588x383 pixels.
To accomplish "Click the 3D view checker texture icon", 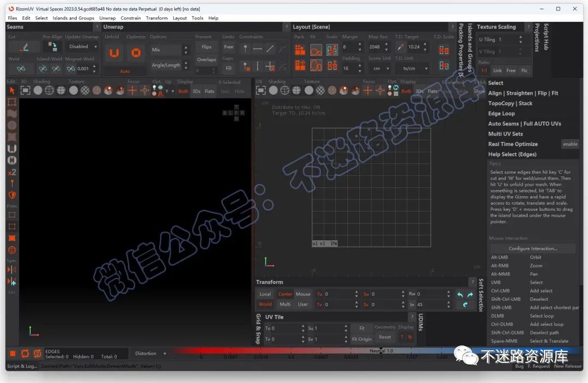I will pos(85,90).
